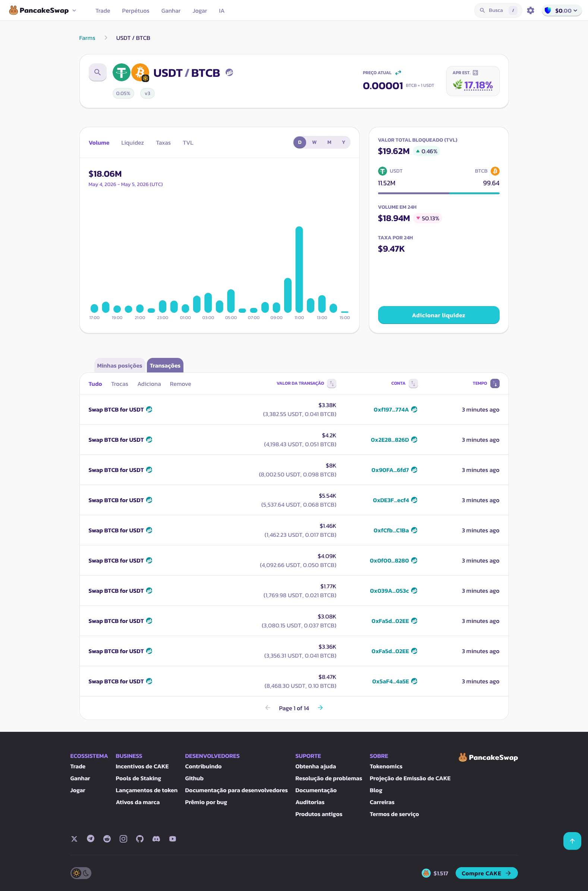The width and height of the screenshot is (588, 891).
Task: Open Discord social icon
Action: click(x=156, y=839)
